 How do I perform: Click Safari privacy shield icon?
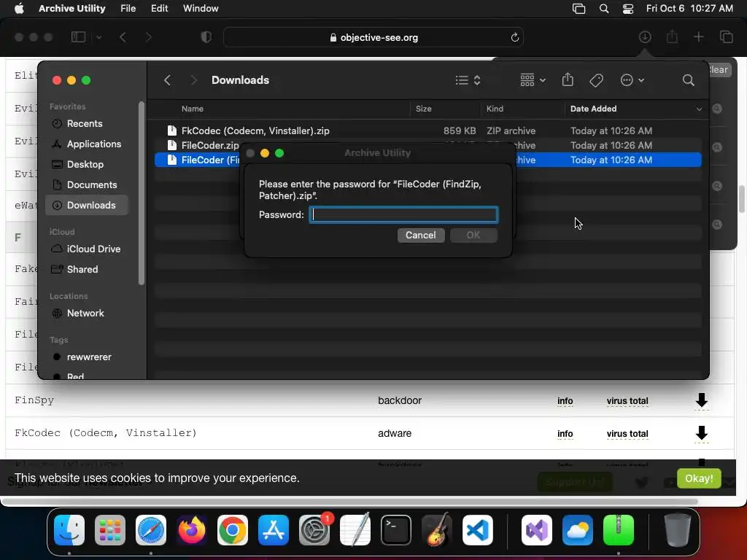(206, 37)
